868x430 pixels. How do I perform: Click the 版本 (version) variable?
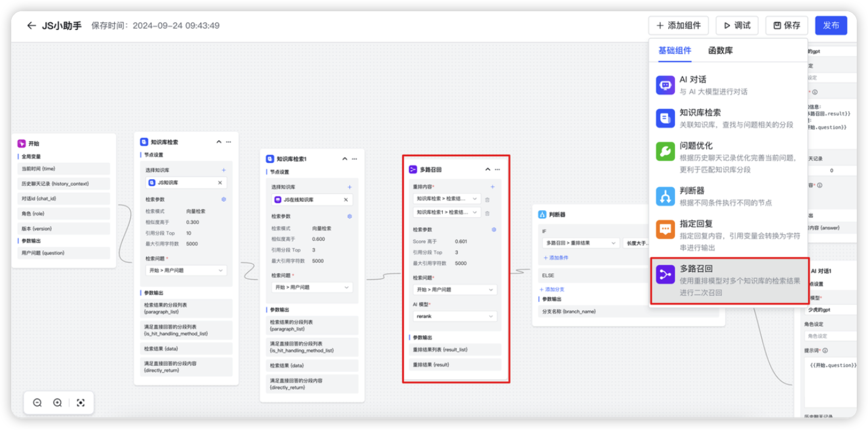tap(64, 229)
